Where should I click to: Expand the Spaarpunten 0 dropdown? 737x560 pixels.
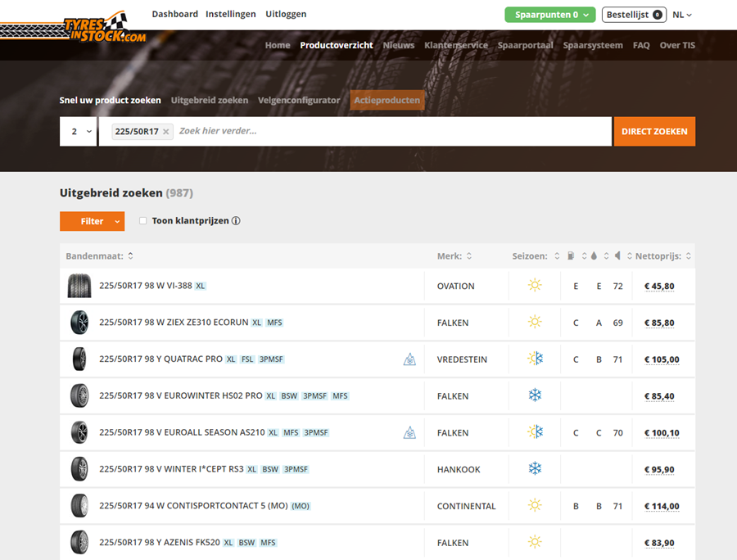tap(550, 15)
